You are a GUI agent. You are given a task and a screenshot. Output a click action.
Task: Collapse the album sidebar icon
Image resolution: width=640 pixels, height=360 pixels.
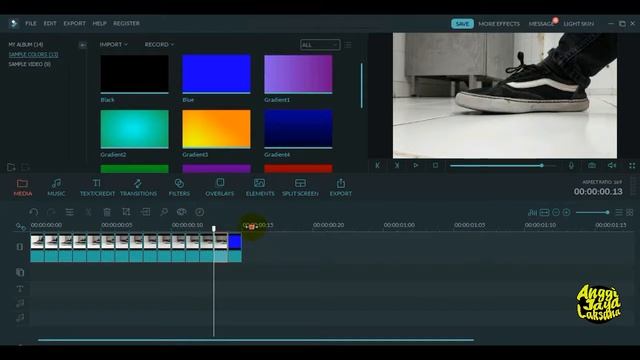82,45
